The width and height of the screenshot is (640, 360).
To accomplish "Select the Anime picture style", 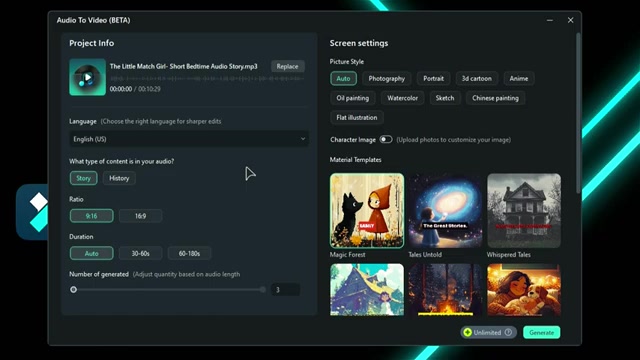I will 519,78.
